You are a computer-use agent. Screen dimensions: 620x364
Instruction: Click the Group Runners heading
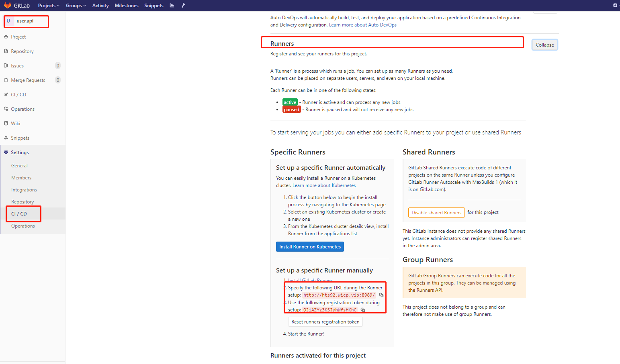428,260
